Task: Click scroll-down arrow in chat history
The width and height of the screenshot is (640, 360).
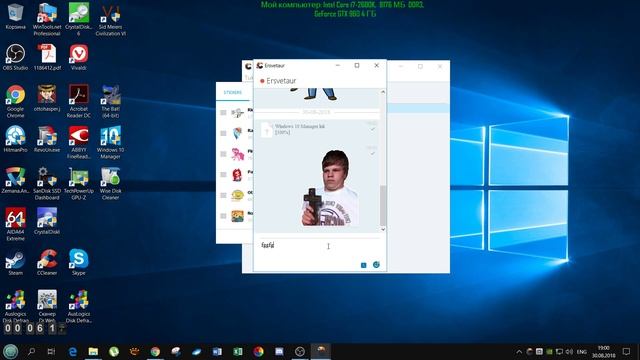Action: [383, 229]
